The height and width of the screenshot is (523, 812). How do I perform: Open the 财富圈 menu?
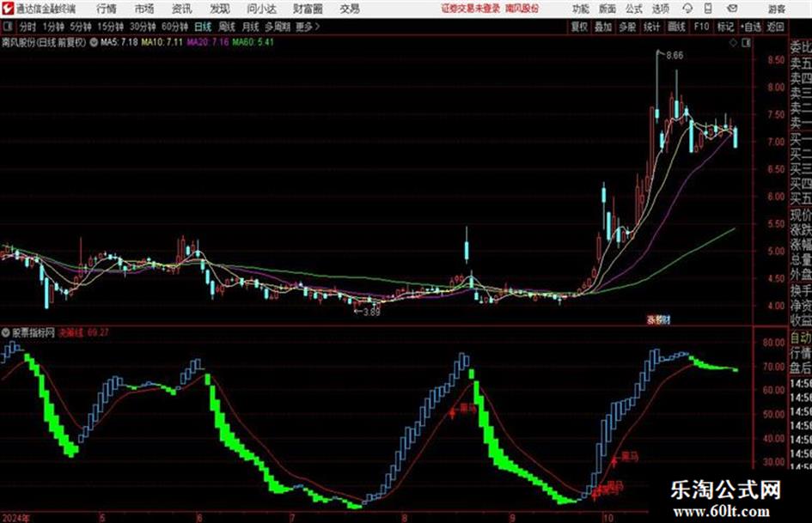point(308,9)
